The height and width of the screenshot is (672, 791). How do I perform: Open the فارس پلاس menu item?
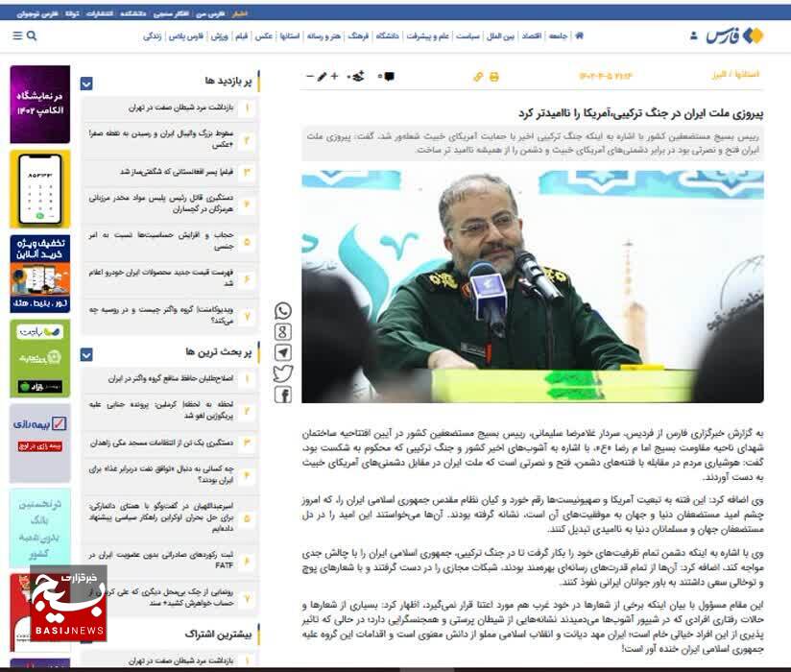pyautogui.click(x=185, y=36)
